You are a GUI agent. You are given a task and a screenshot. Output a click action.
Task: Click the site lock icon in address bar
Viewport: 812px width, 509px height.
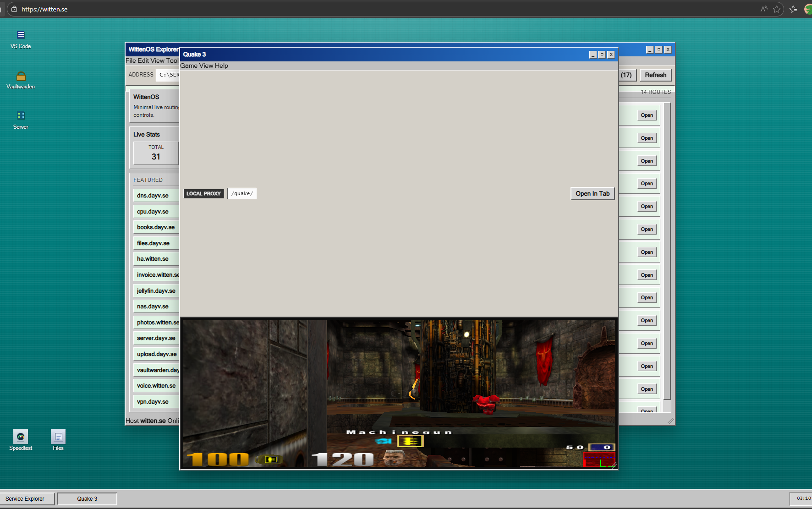tap(14, 9)
